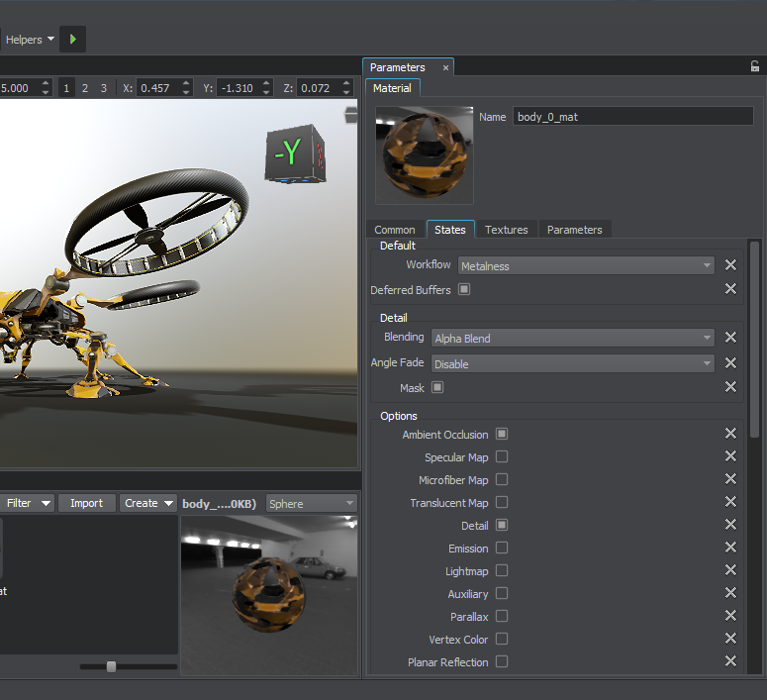
Task: Open the Workflow Metalness dropdown
Action: coord(586,265)
